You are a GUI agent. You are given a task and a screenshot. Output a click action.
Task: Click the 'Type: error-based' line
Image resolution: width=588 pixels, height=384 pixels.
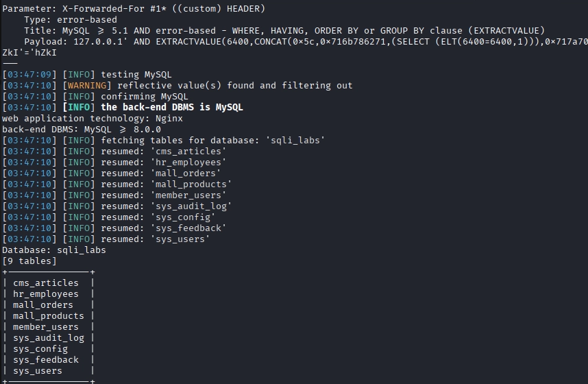coord(70,19)
